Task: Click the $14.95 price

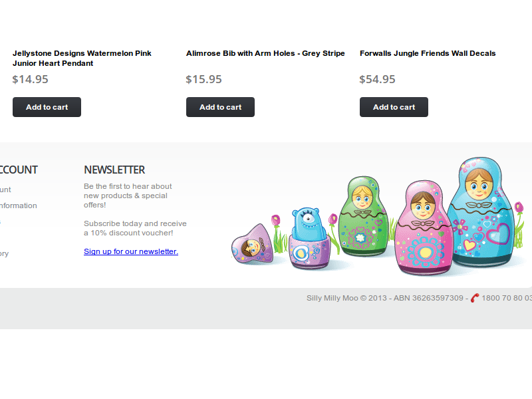Action: pyautogui.click(x=31, y=79)
